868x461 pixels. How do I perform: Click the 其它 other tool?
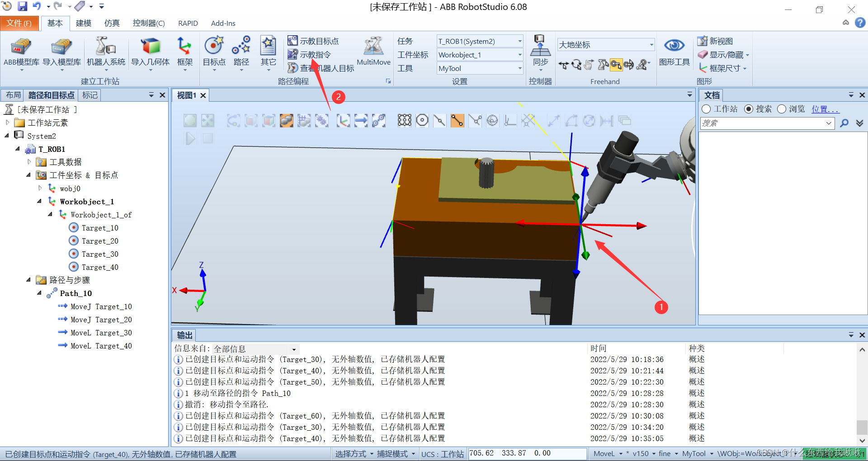pos(268,53)
